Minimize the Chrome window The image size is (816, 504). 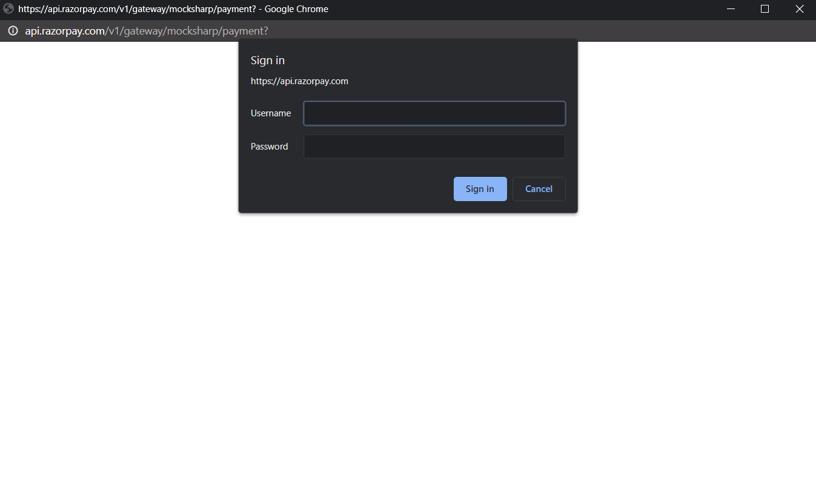click(731, 9)
